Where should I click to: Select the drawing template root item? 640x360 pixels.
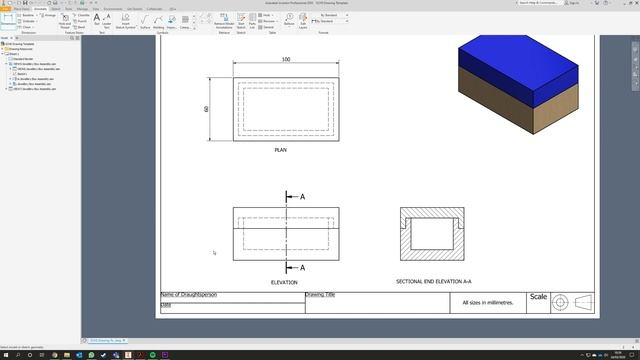point(18,44)
